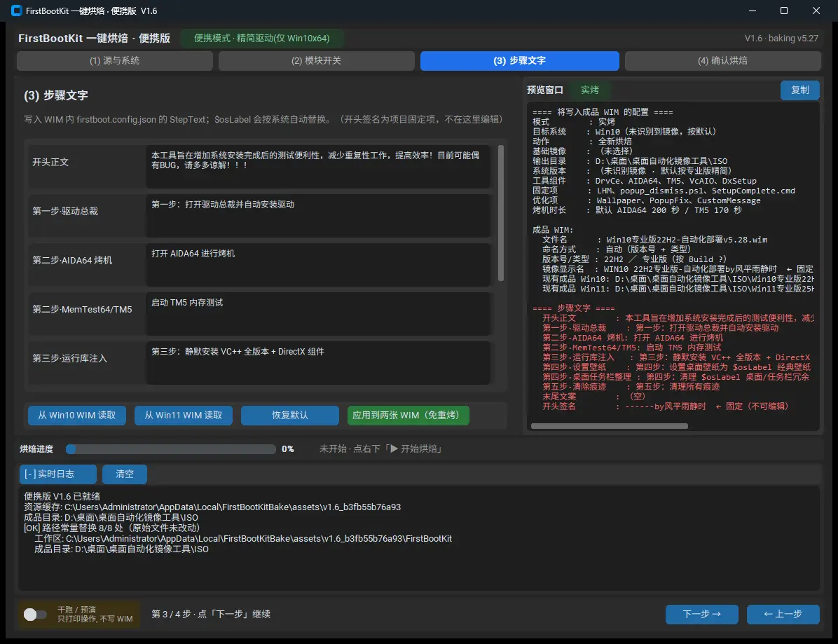Click the step text list vertical scrollbar
Image resolution: width=838 pixels, height=644 pixels.
click(x=501, y=213)
